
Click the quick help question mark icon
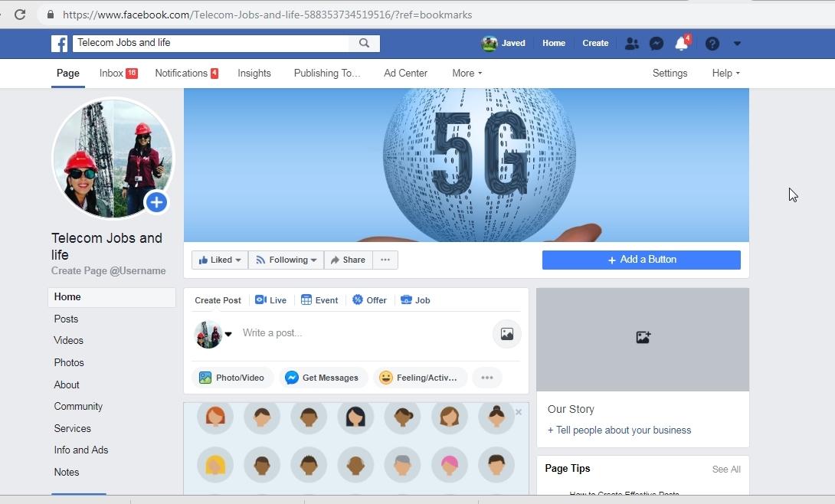[712, 43]
